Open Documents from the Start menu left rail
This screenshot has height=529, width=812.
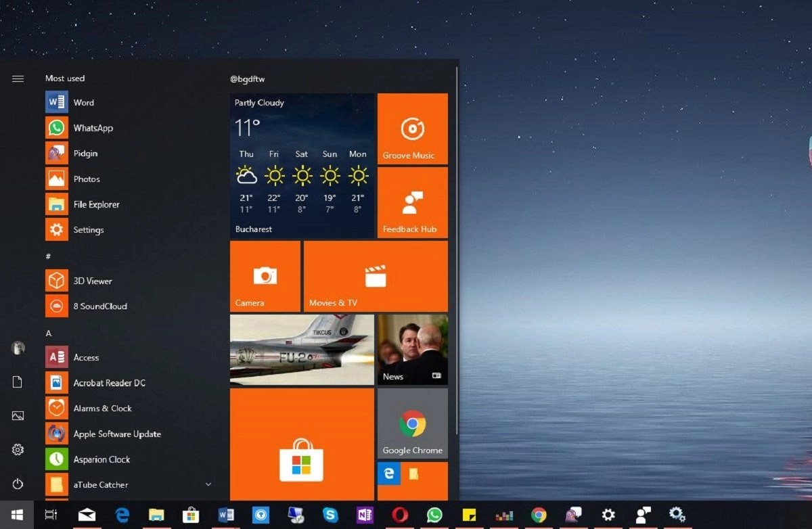coord(18,382)
